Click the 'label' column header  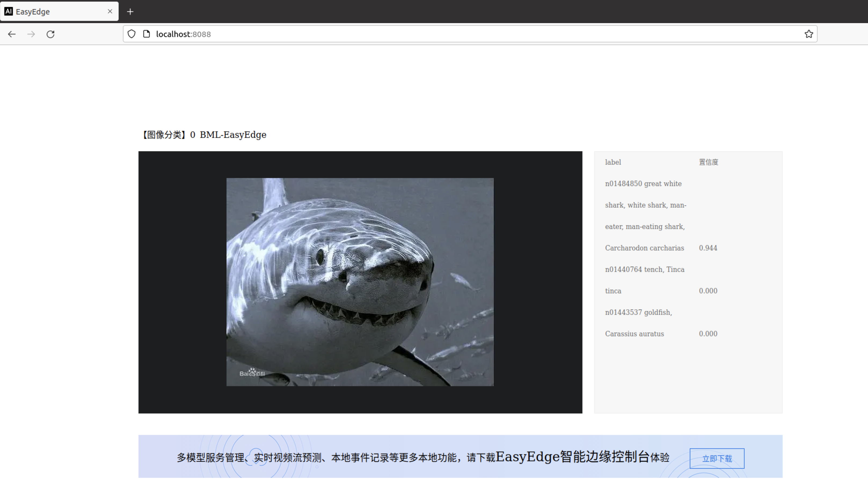pos(613,162)
